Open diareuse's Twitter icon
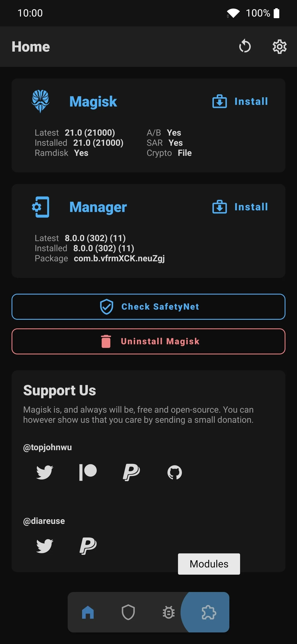The height and width of the screenshot is (644, 297). click(x=45, y=546)
